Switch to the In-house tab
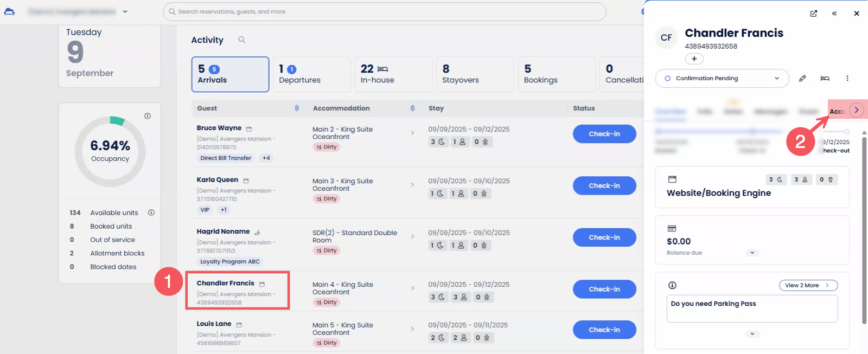 [x=393, y=74]
